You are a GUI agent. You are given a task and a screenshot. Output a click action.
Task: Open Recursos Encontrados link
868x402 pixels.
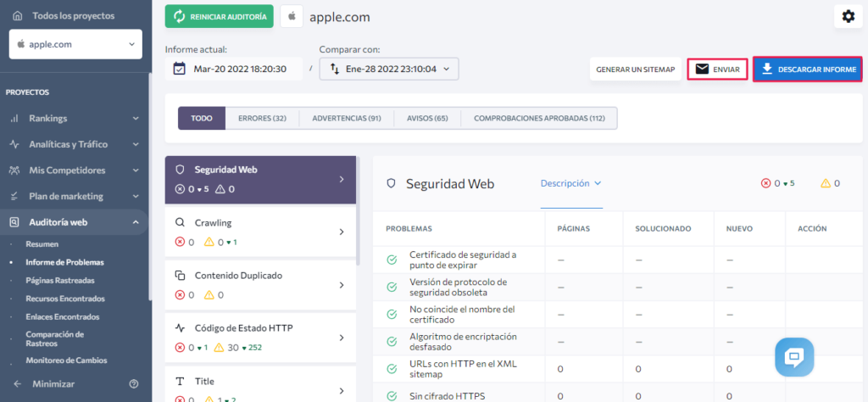pos(65,299)
